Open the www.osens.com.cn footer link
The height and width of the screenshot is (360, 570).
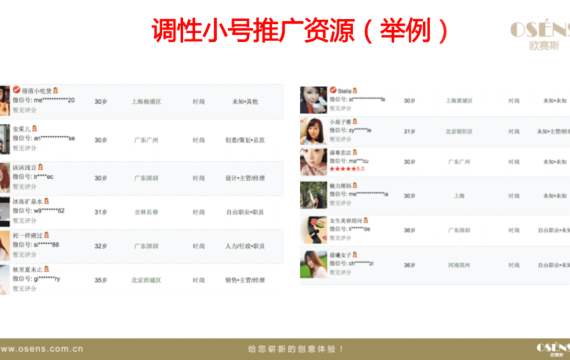42,349
